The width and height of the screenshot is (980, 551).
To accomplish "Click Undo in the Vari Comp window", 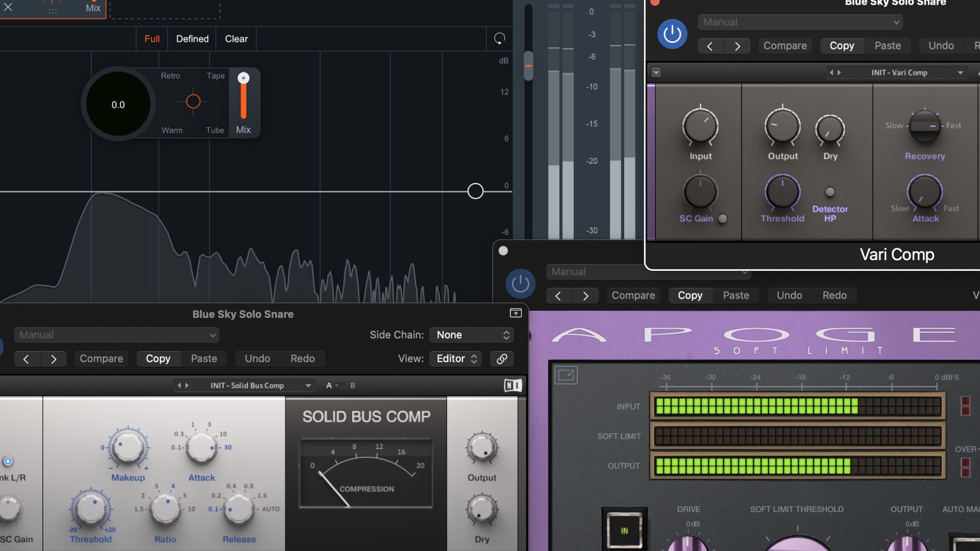I will click(x=941, y=46).
